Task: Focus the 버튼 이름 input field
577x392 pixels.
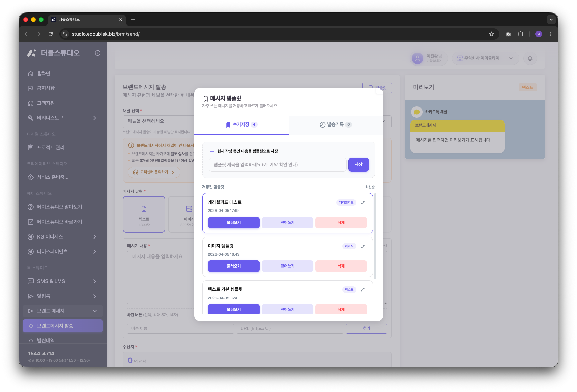Action: (180, 329)
